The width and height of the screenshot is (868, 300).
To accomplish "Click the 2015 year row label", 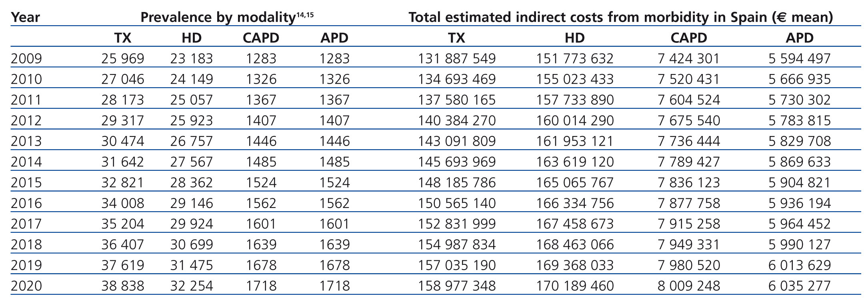I will coord(26,183).
